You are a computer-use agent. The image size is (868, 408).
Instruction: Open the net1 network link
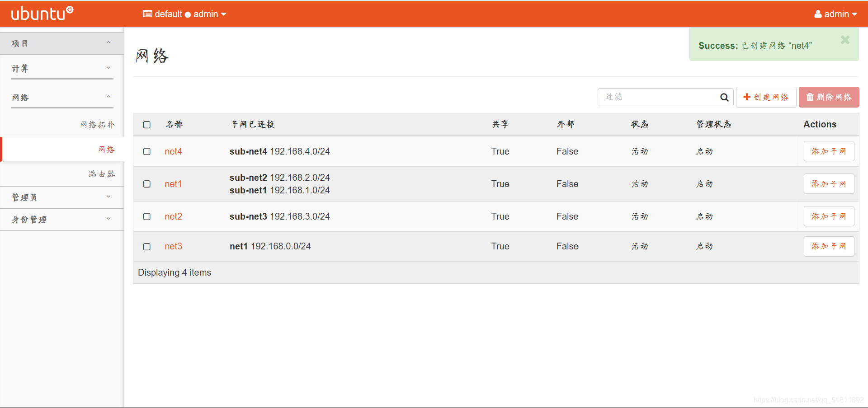173,184
